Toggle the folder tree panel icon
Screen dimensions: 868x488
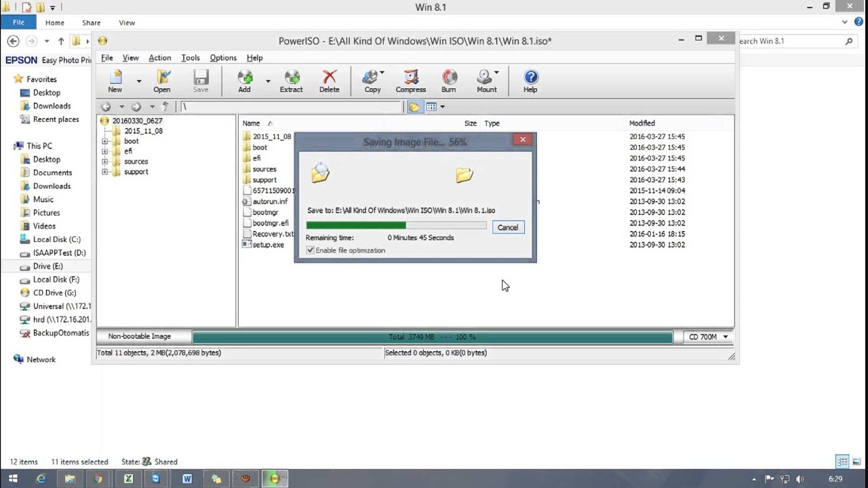(x=414, y=106)
